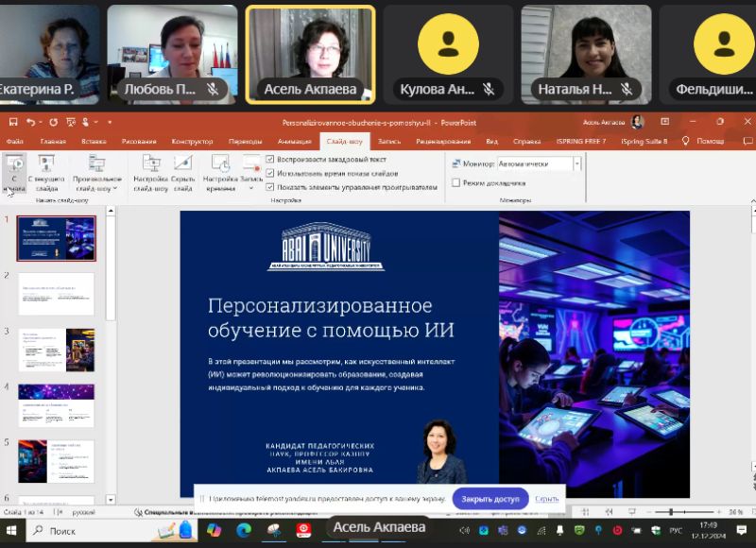Click the Undo arrow in quick access toolbar

coord(31,122)
